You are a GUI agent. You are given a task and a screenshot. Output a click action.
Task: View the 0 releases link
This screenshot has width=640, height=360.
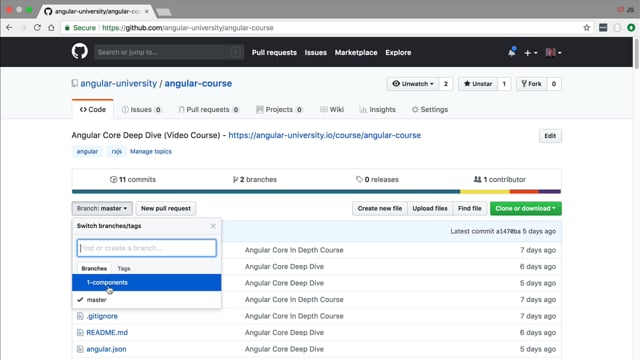coord(377,179)
